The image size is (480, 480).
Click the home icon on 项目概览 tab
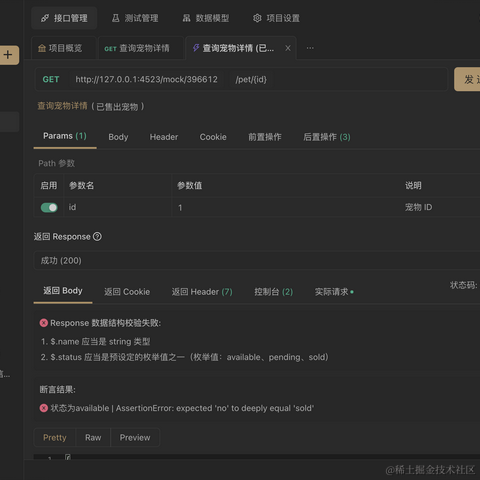pyautogui.click(x=42, y=48)
